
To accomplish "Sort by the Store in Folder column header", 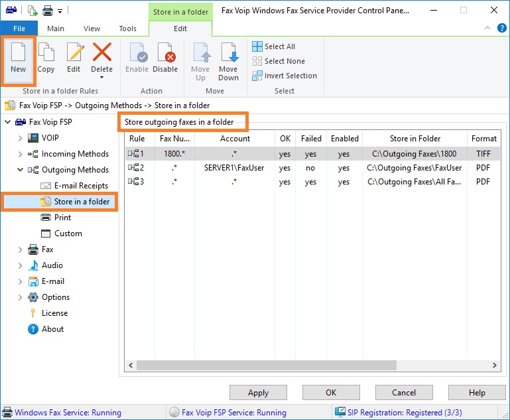I will tap(414, 139).
